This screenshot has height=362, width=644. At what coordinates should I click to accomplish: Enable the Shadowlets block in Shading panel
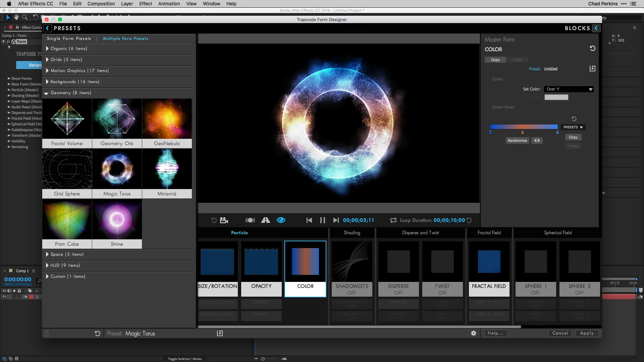point(352,289)
